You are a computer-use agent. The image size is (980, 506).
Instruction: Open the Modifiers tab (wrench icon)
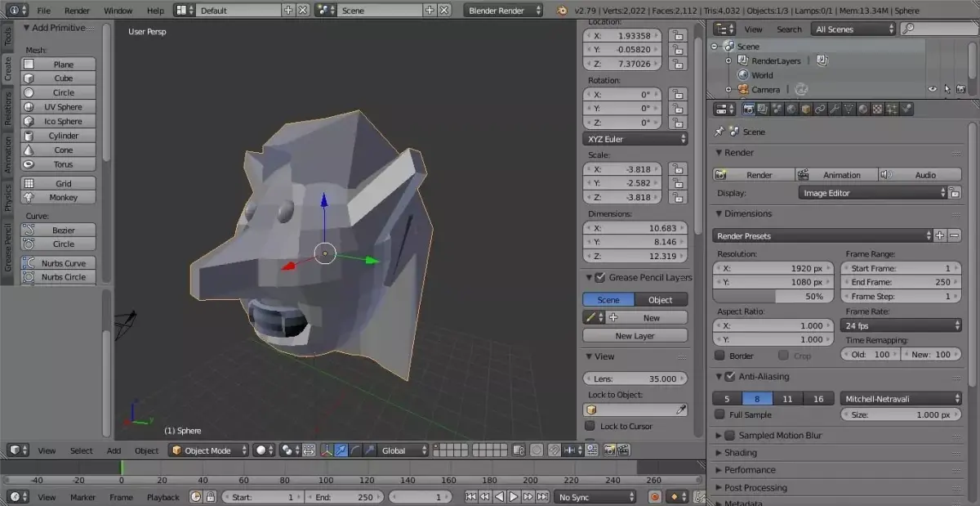pos(834,109)
